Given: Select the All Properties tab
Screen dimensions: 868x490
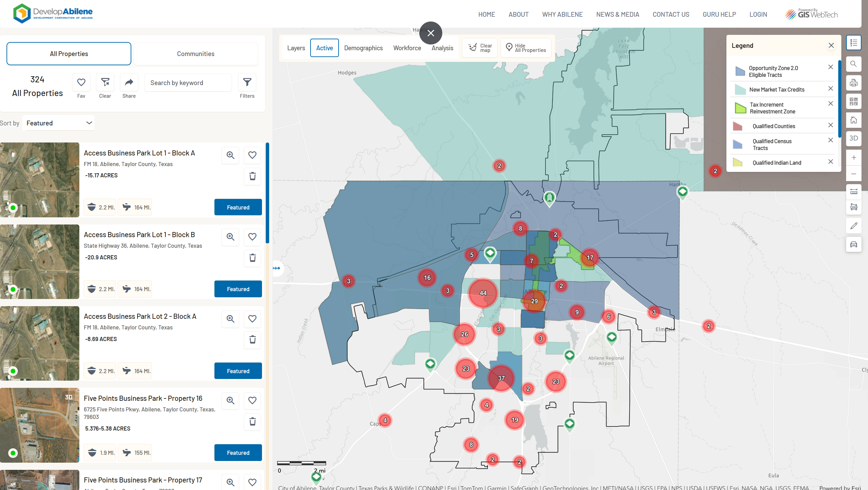Looking at the screenshot, I should point(69,54).
